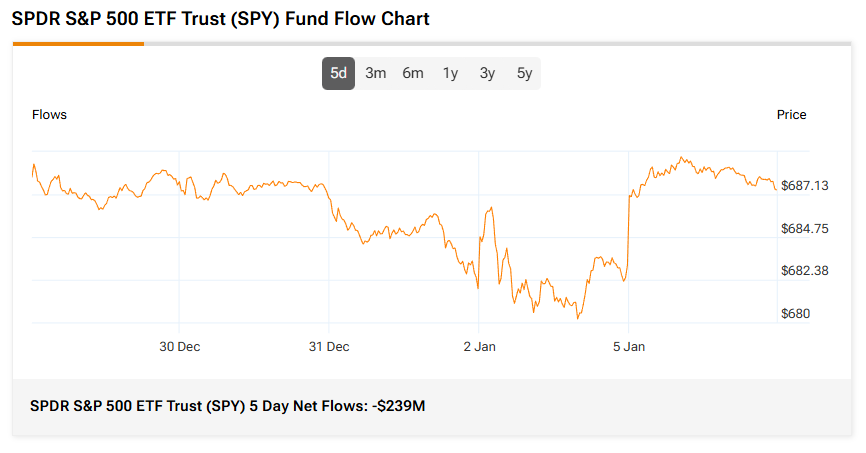Click the $682.38 price label

(805, 271)
